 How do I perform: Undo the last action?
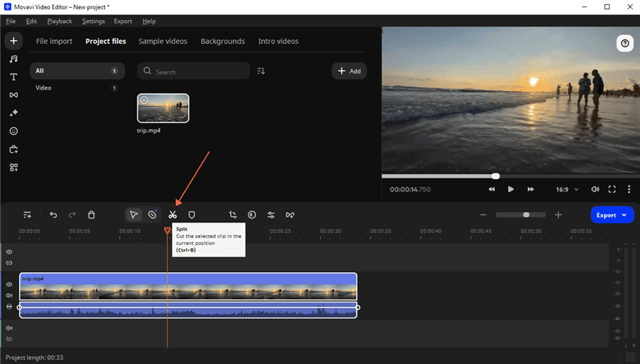pyautogui.click(x=54, y=214)
